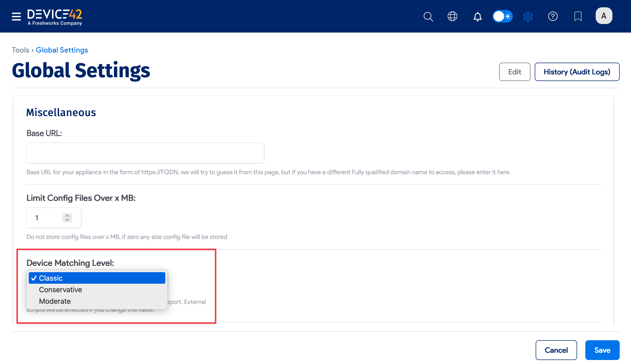
Task: Open the hamburger navigation menu
Action: pos(16,16)
